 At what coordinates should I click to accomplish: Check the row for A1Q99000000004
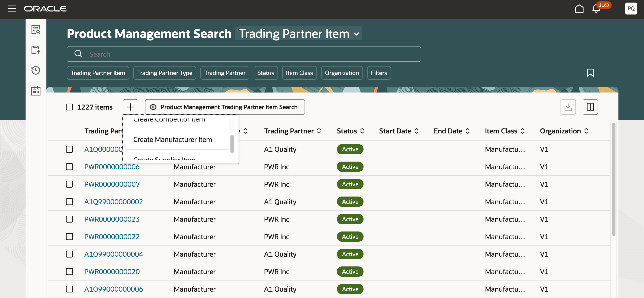click(x=69, y=254)
